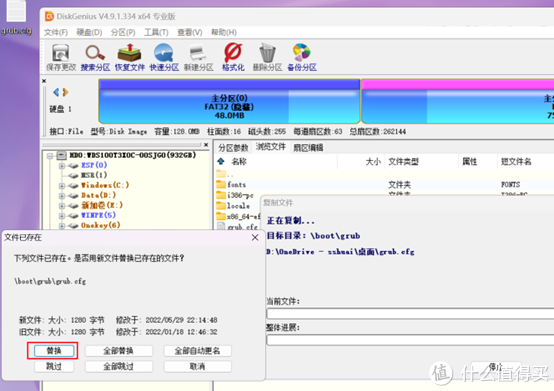Open the locale folder
The image size is (554, 391).
click(x=233, y=206)
